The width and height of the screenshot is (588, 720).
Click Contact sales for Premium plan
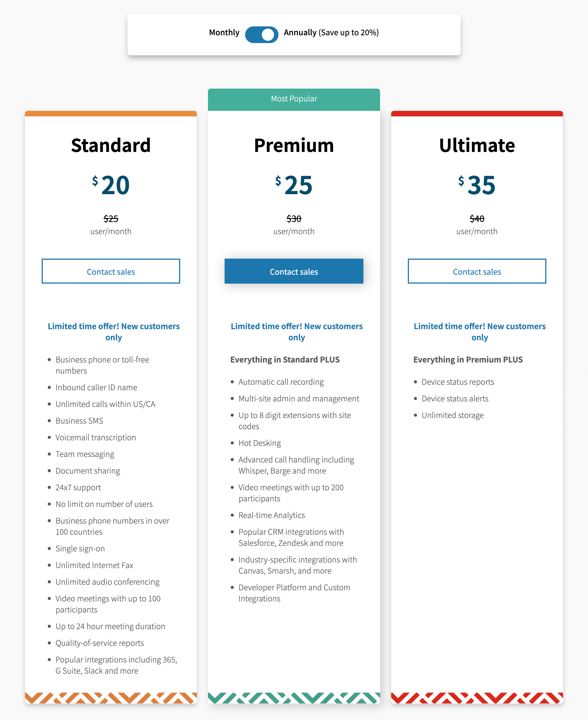[294, 271]
